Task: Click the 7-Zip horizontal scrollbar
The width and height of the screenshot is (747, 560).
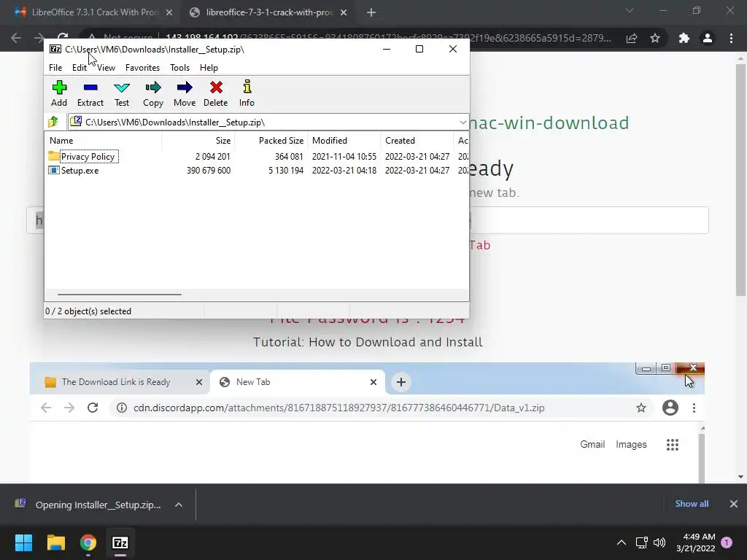Action: tap(119, 295)
